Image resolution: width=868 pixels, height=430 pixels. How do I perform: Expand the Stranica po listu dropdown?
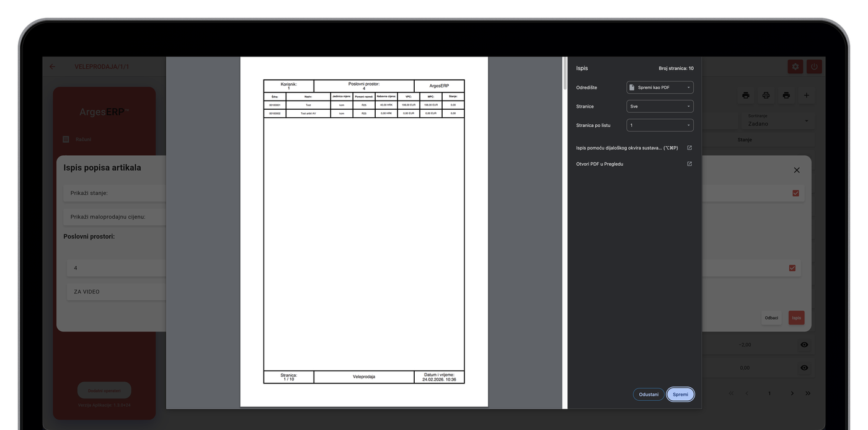click(660, 125)
